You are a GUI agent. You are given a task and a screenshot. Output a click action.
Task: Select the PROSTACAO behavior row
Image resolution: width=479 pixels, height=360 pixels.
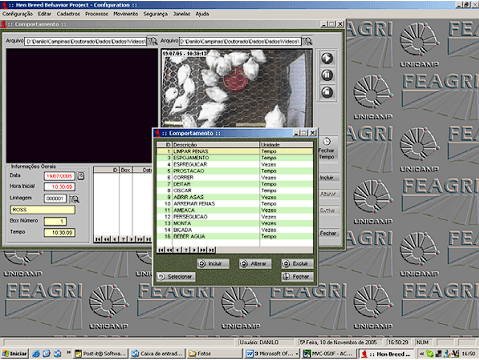[235, 171]
